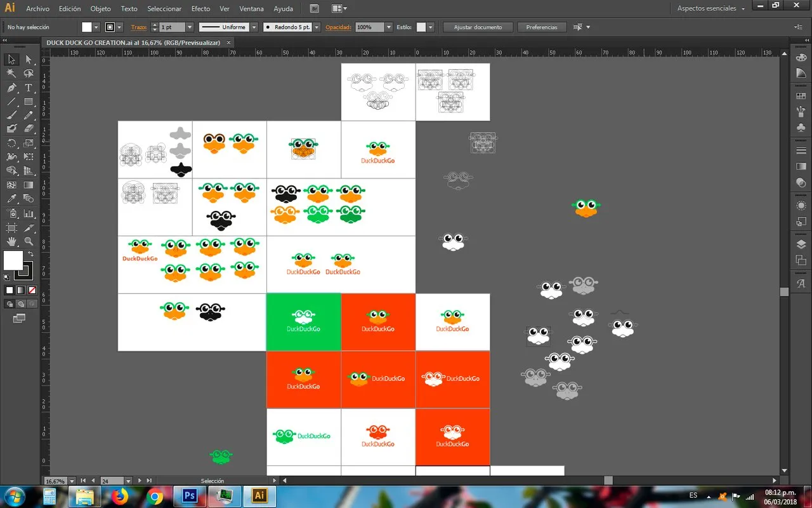
Task: Open fill color dropdown in control bar
Action: click(96, 27)
